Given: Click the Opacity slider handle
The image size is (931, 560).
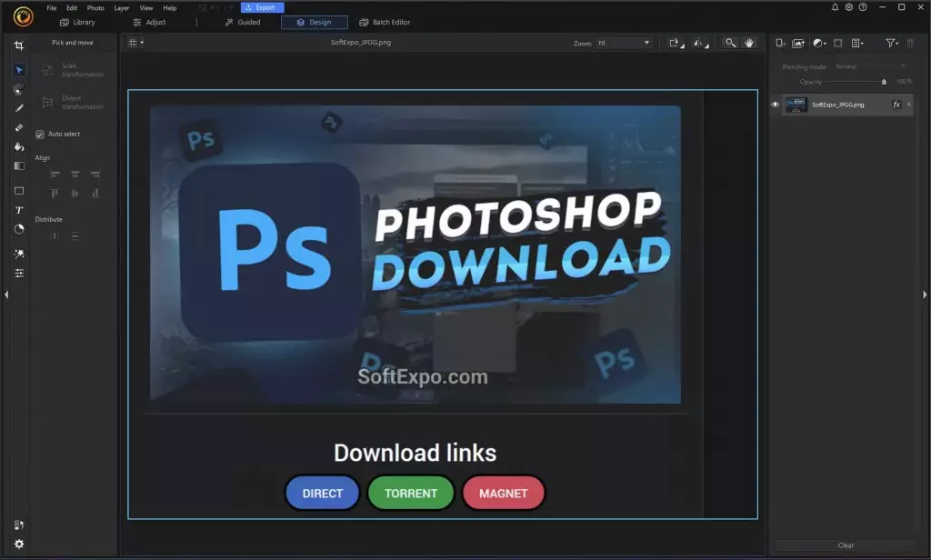Looking at the screenshot, I should [x=884, y=81].
